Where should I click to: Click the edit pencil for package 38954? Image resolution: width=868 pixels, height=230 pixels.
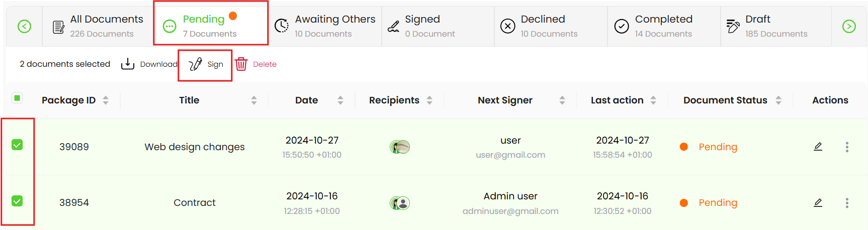point(818,203)
